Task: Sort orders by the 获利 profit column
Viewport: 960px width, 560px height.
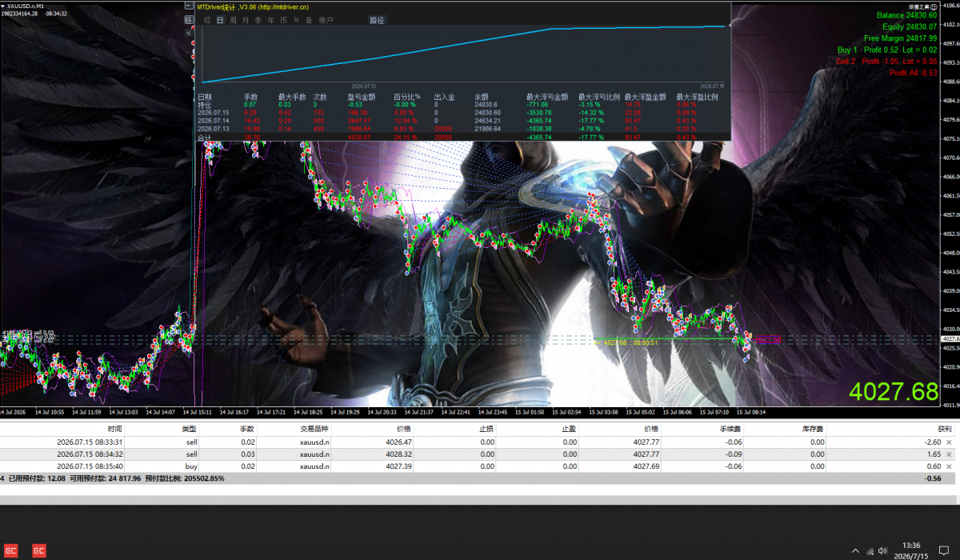Action: point(946,429)
